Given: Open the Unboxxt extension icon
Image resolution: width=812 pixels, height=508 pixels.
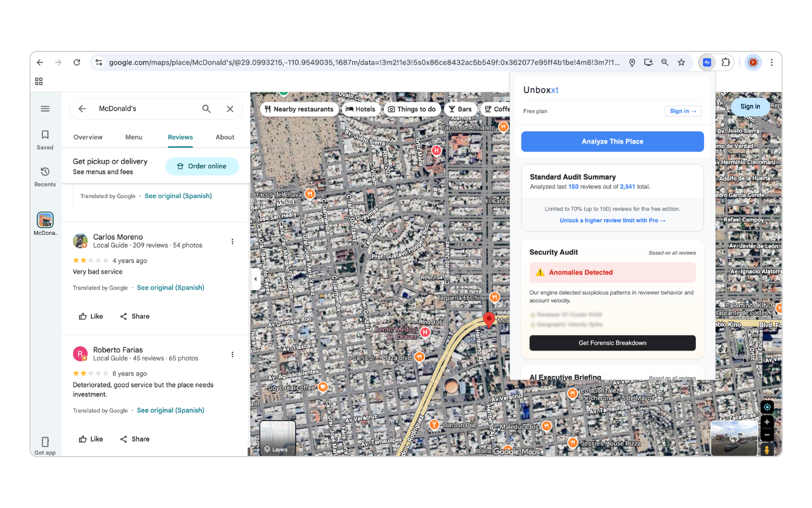Looking at the screenshot, I should click(707, 62).
